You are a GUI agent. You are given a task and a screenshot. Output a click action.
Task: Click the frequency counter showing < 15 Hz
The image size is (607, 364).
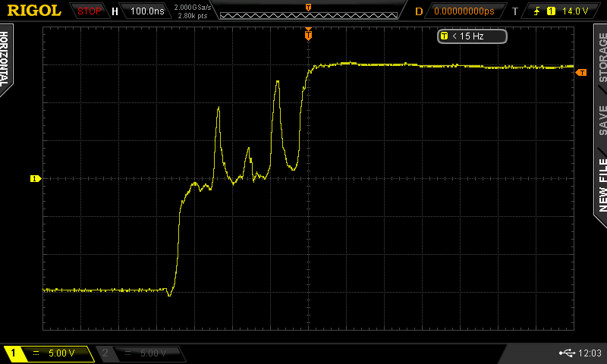pos(471,36)
